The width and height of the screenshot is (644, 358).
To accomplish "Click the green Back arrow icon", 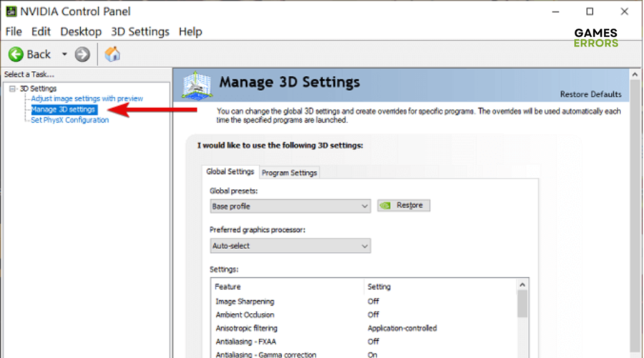I will (x=16, y=54).
